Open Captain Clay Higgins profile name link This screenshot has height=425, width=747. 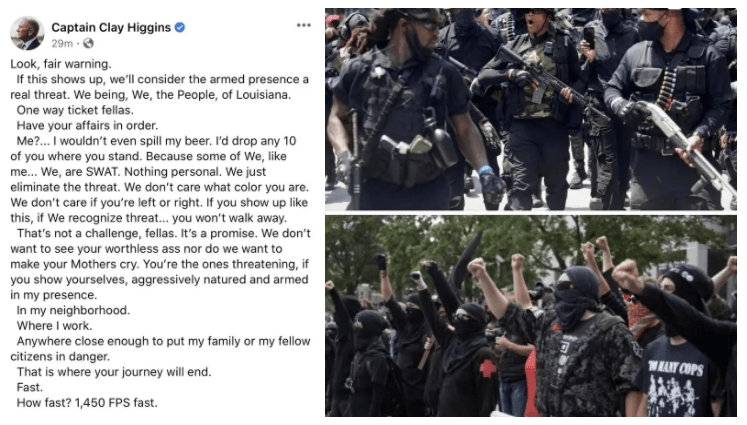111,28
